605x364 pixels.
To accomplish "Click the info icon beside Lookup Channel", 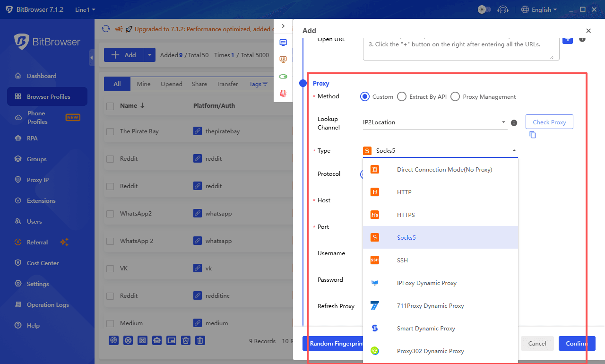I will coord(514,123).
